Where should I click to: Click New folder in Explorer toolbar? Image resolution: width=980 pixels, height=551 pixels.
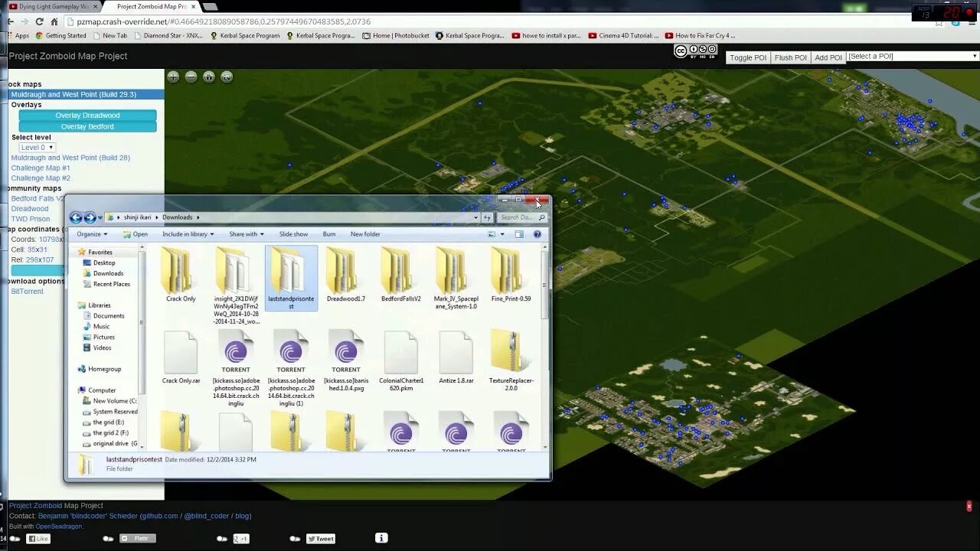click(x=365, y=234)
